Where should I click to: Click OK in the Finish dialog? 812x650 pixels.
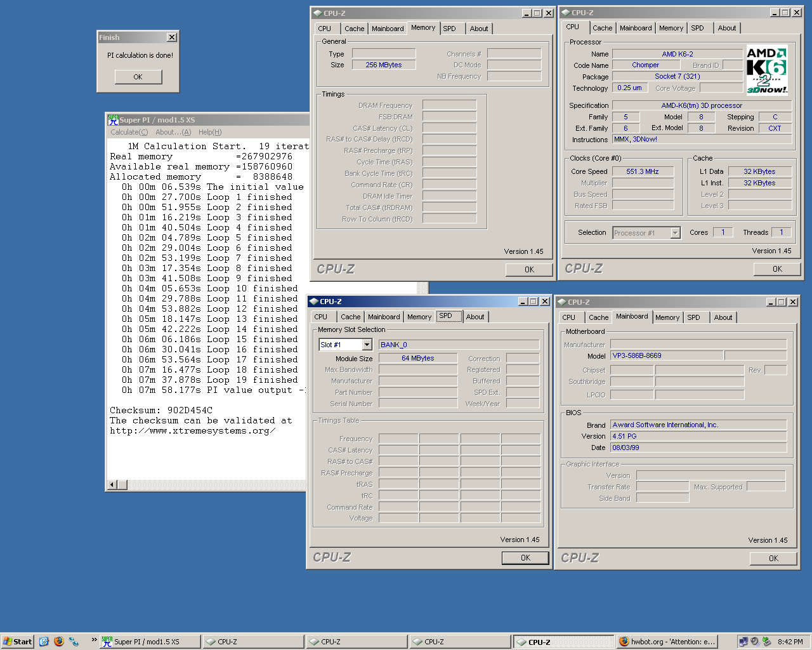138,77
